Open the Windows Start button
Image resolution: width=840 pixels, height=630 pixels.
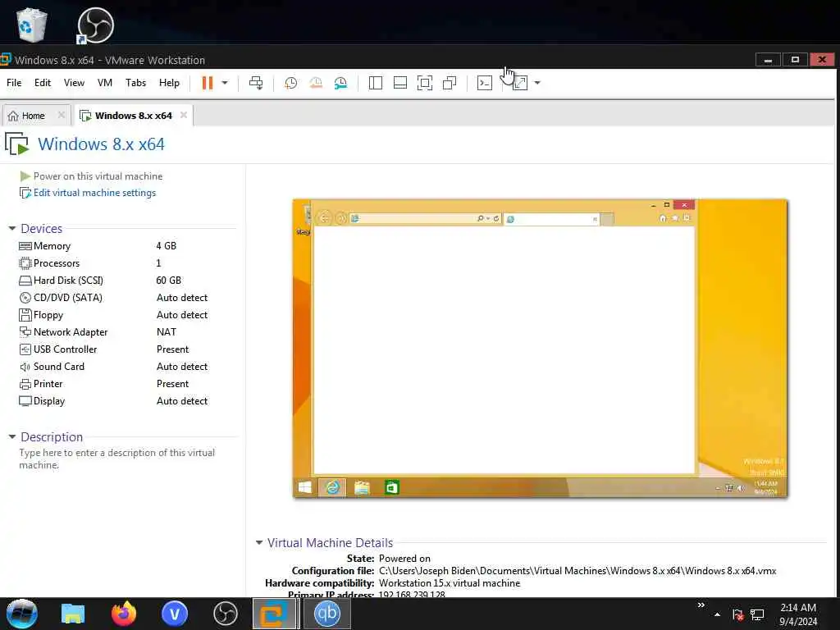[x=22, y=614]
